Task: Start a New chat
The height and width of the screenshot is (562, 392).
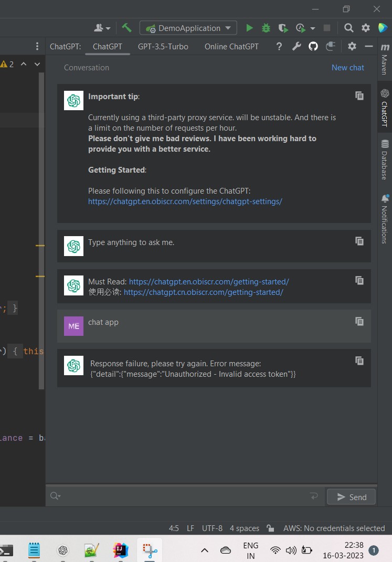Action: click(x=347, y=67)
